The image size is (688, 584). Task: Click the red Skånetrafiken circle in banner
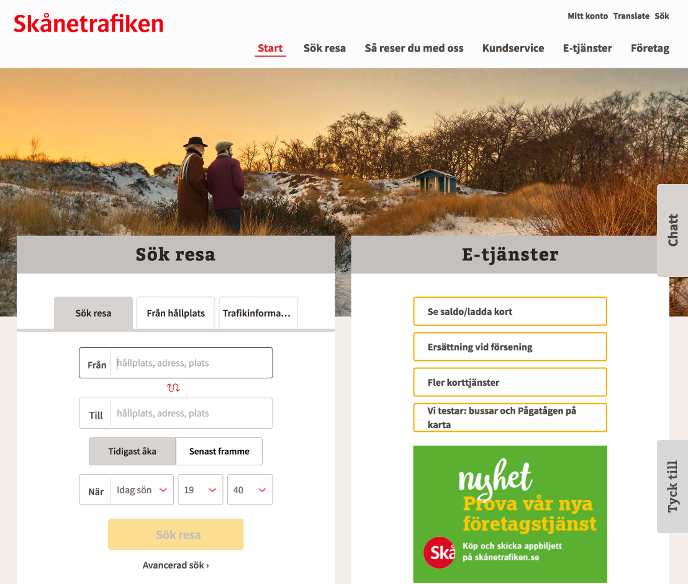pos(439,552)
